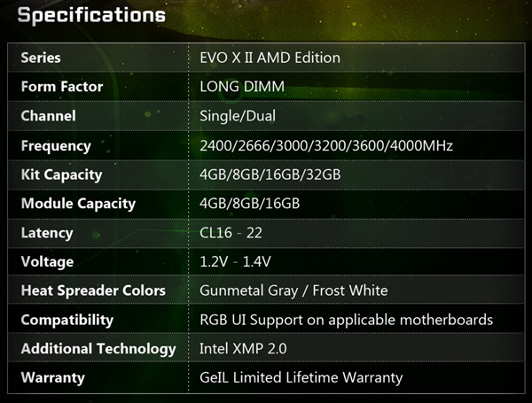Click the Heat Spreader Colors label
The width and height of the screenshot is (532, 403).
pyautogui.click(x=93, y=291)
